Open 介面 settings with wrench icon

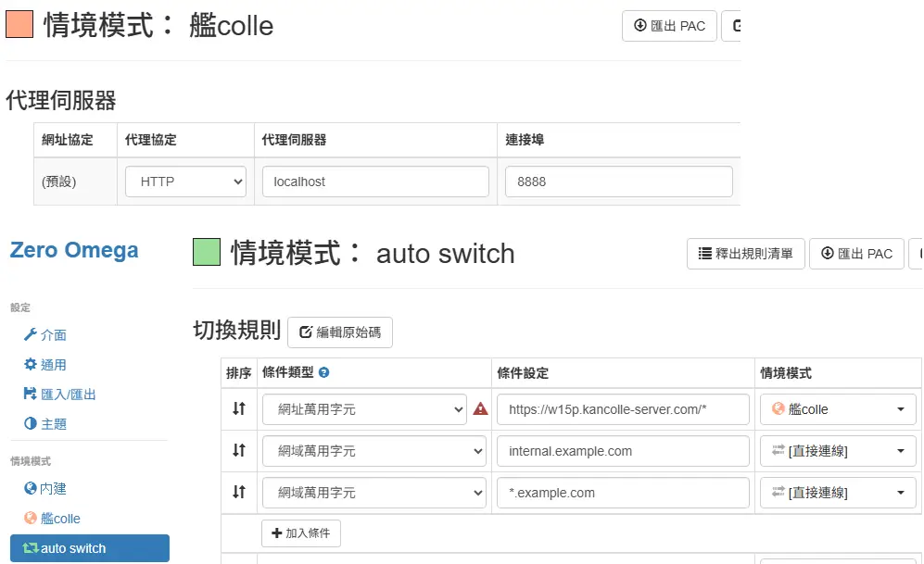point(44,335)
